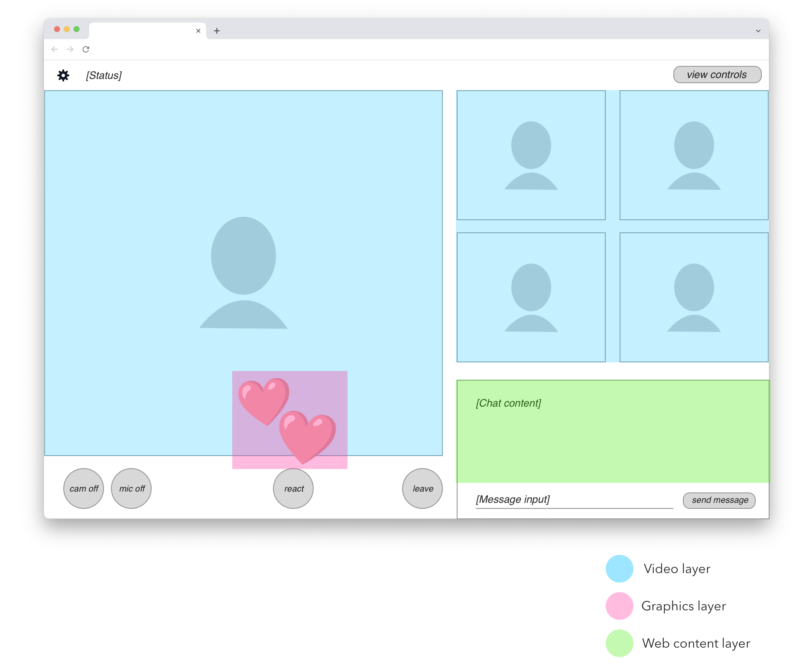Click the red window close dot
This screenshot has width=812, height=671.
coord(57,29)
